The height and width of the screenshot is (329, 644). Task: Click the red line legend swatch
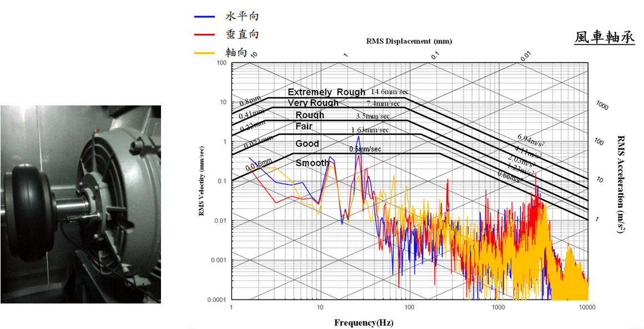pos(204,35)
